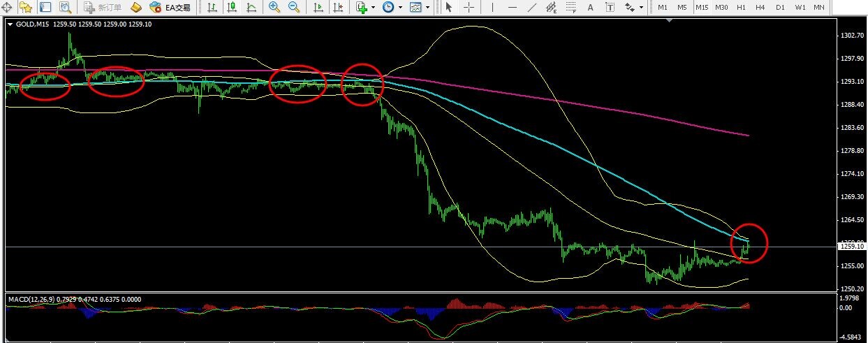The width and height of the screenshot is (868, 343).
Task: Open the Data Window panel icon
Action: point(45,8)
